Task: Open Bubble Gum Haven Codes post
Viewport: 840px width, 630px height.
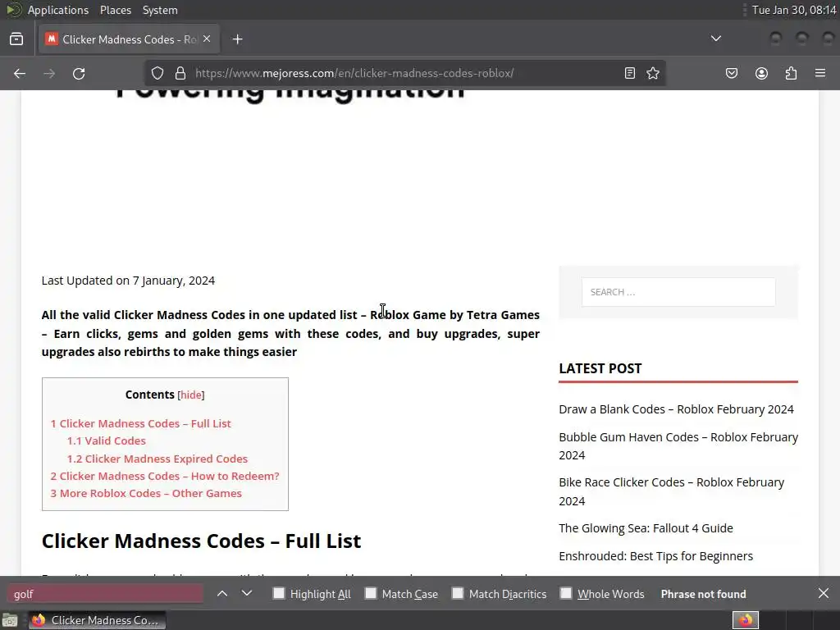Action: click(x=678, y=445)
